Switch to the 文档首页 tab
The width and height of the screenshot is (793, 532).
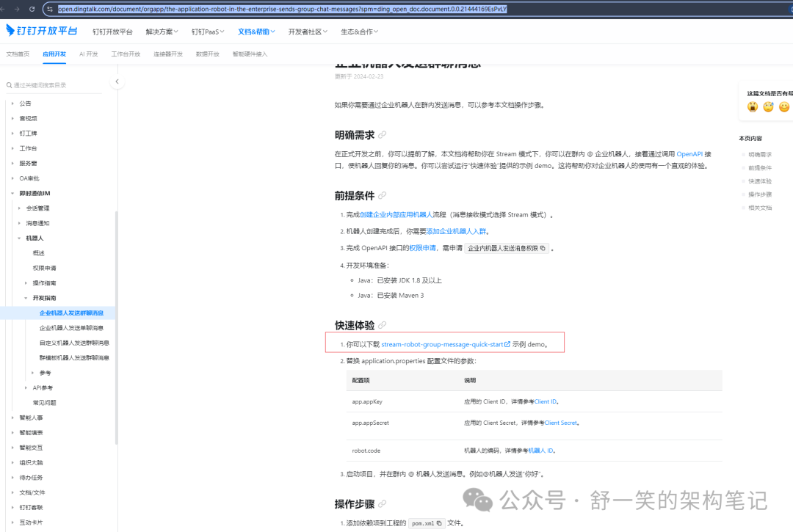18,54
